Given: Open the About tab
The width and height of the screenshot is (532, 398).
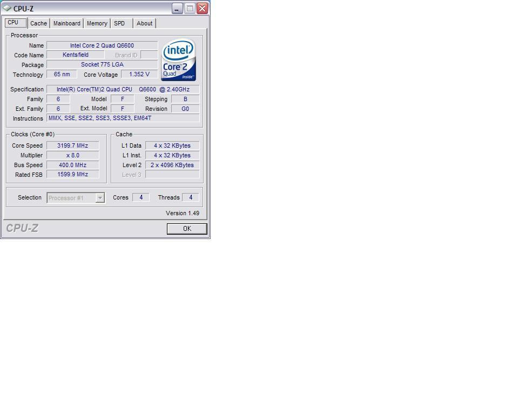Looking at the screenshot, I should [145, 23].
